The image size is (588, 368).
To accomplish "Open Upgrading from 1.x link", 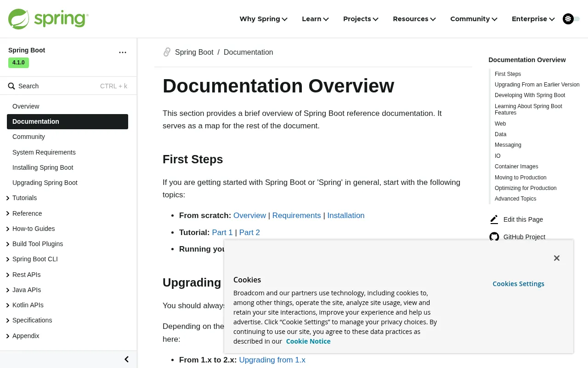I will click(x=272, y=360).
